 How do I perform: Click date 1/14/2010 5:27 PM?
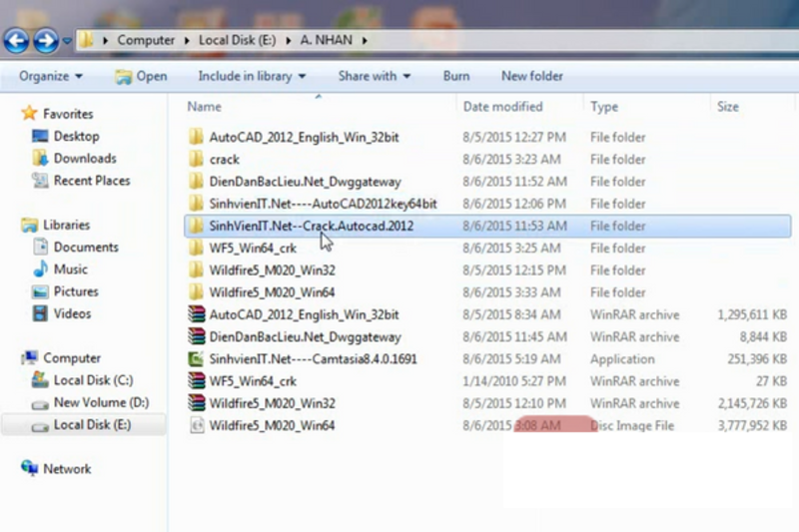point(514,381)
